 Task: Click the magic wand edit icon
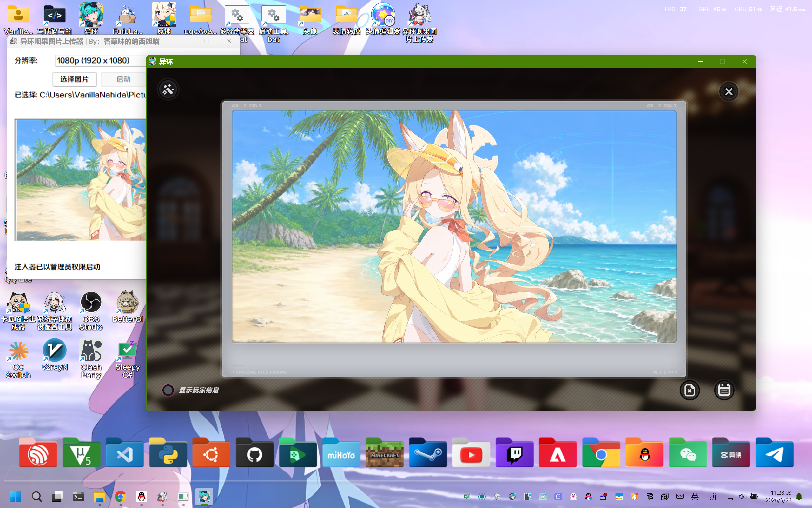[168, 89]
